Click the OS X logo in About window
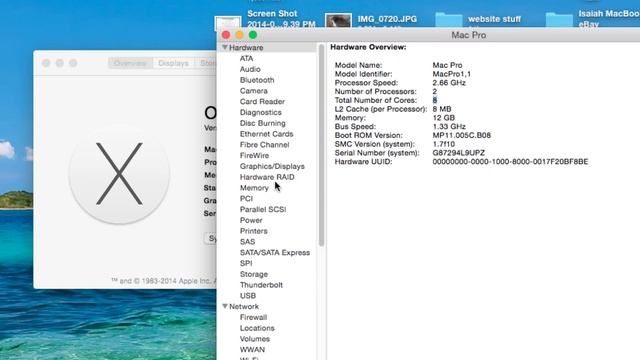The width and height of the screenshot is (640, 360). [x=119, y=173]
